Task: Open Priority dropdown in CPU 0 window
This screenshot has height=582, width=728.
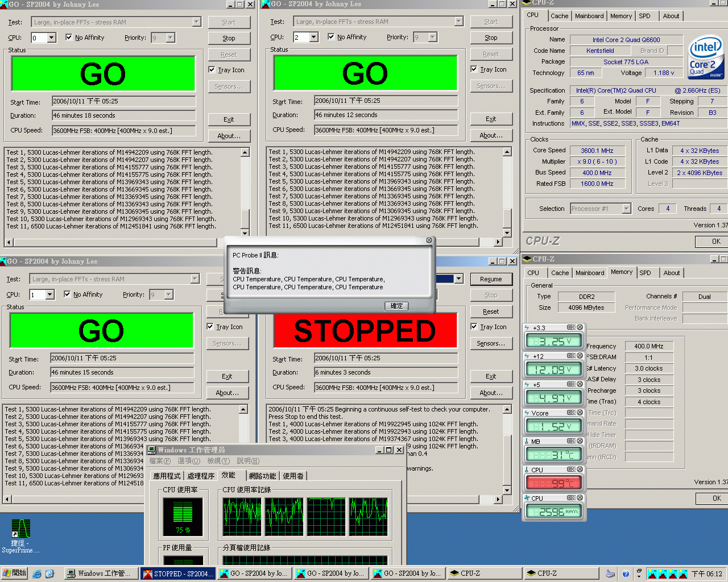Action: click(171, 38)
